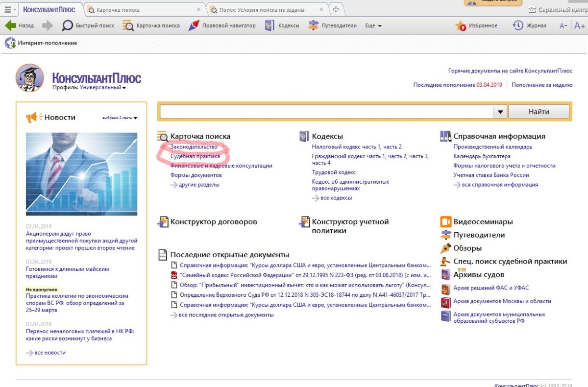
Task: Click the Интернет-пополнение icon
Action: [x=10, y=43]
